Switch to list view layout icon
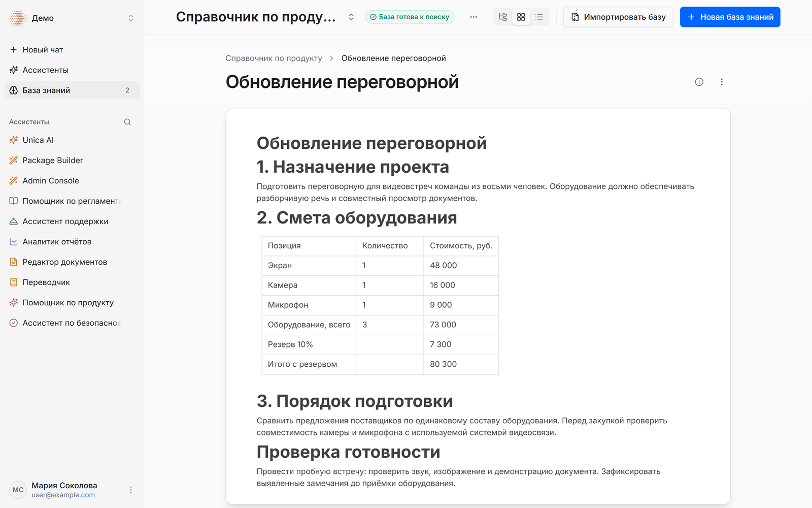 pyautogui.click(x=539, y=17)
